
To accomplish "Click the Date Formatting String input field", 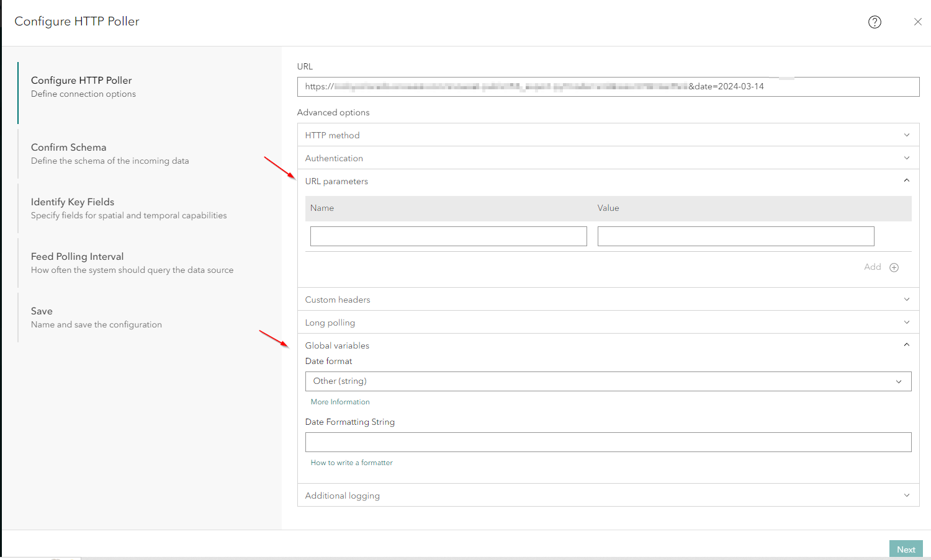I will 608,442.
